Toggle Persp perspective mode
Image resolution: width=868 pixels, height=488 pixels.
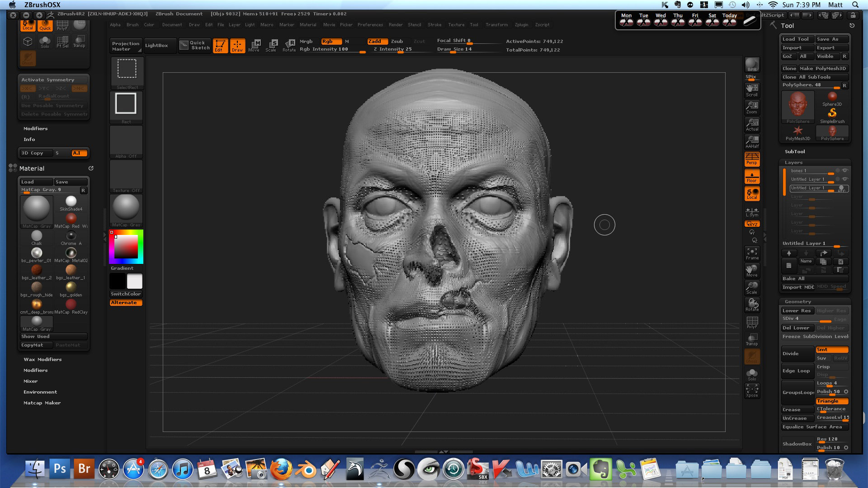point(752,159)
